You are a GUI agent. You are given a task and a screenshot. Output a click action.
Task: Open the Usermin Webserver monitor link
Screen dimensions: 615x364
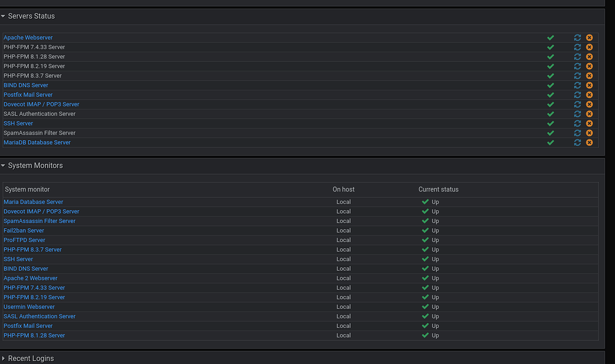(29, 307)
